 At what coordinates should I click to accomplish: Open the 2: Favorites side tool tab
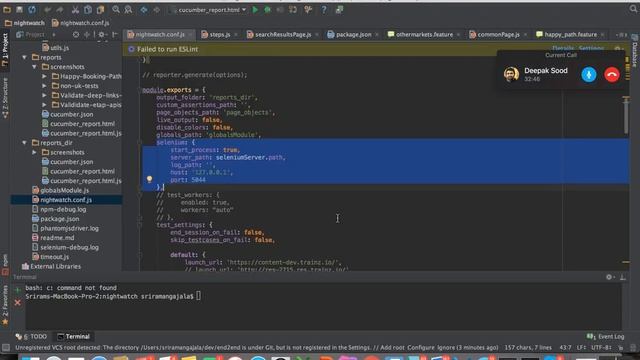[x=5, y=305]
